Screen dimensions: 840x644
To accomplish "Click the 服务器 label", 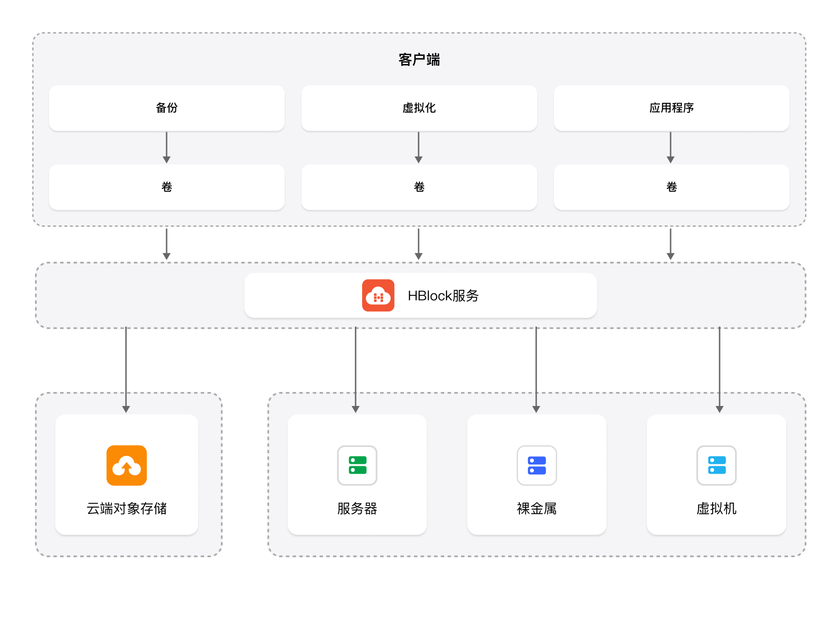I will pyautogui.click(x=357, y=508).
